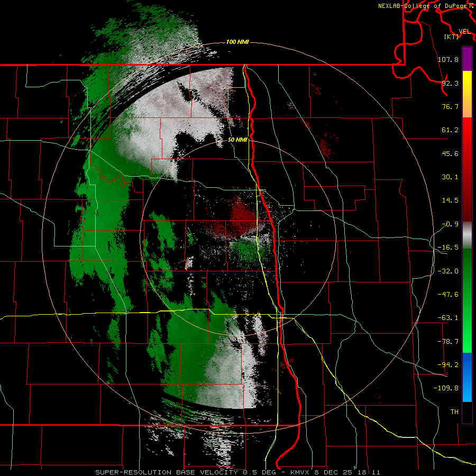Click the -94.2 velocity scale value
476x476 pixels.
click(x=448, y=365)
